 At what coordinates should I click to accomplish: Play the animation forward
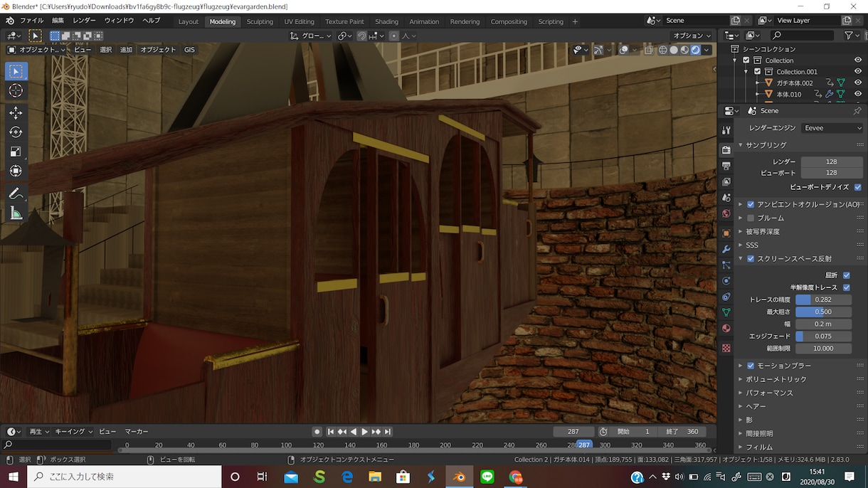click(365, 432)
